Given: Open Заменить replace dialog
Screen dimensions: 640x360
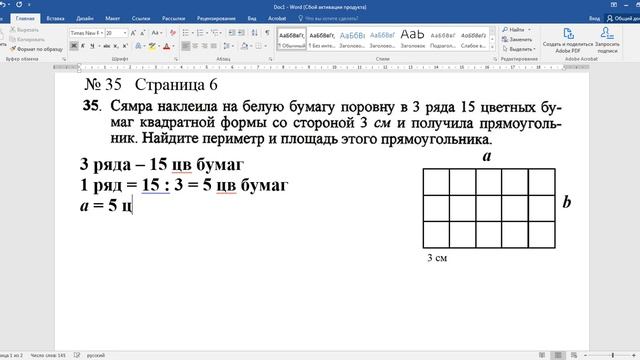Looking at the screenshot, I should [x=517, y=39].
